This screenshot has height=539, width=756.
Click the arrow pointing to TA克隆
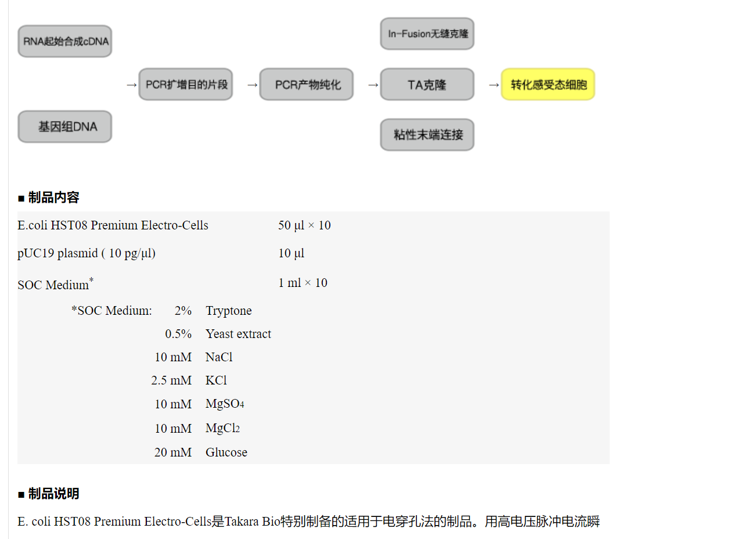[x=373, y=85]
